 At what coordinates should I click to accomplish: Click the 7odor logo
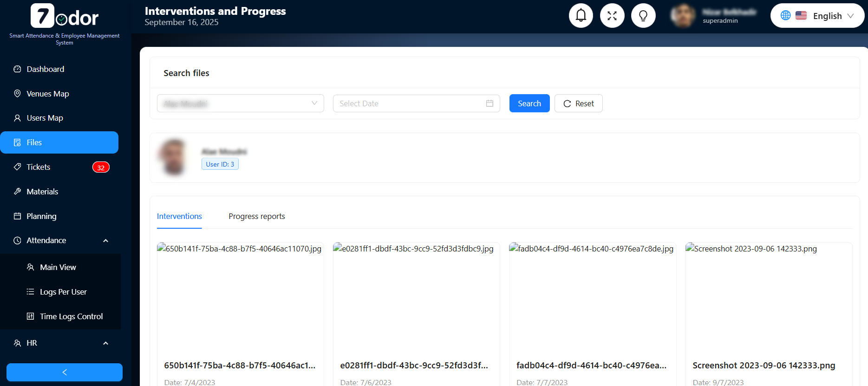65,17
